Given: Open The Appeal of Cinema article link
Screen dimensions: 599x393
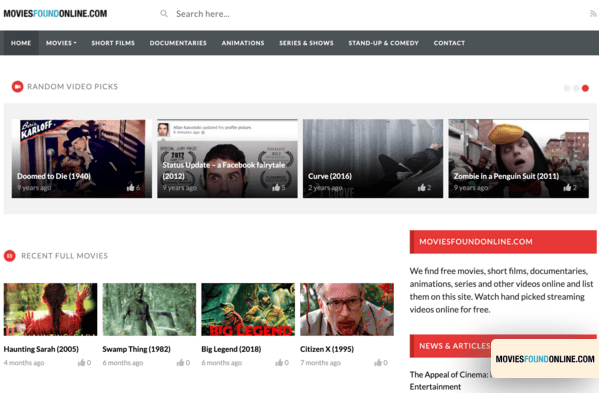Looking at the screenshot, I should pos(450,380).
